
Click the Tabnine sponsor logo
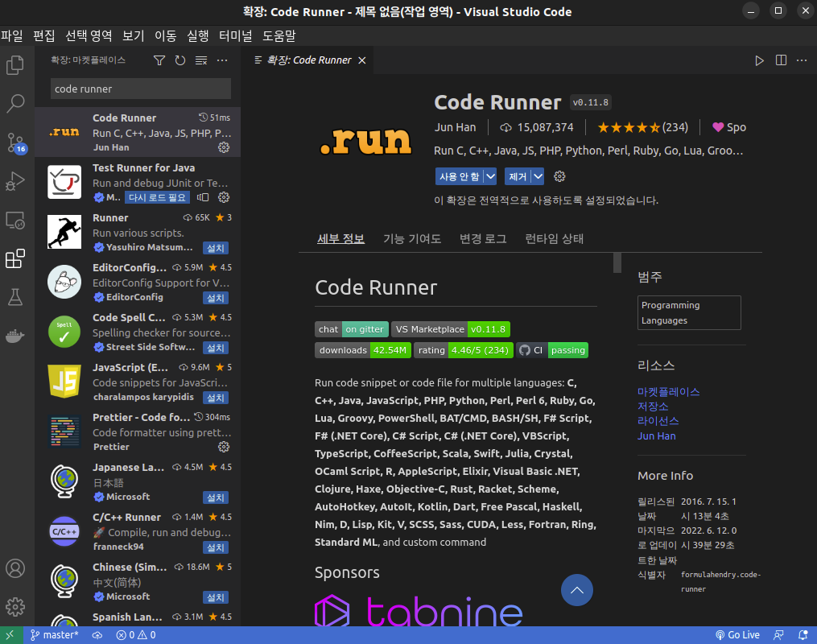419,610
